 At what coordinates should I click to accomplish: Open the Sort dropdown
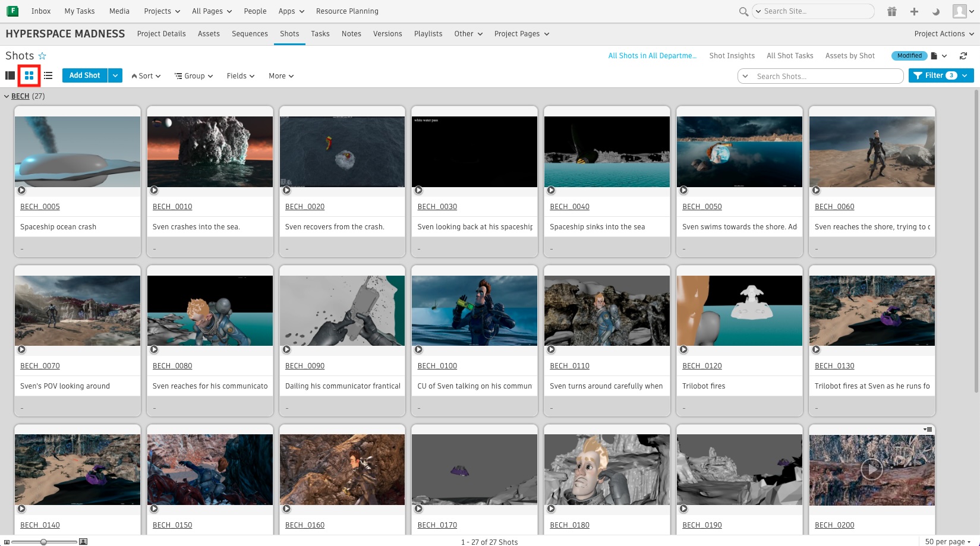click(x=146, y=76)
